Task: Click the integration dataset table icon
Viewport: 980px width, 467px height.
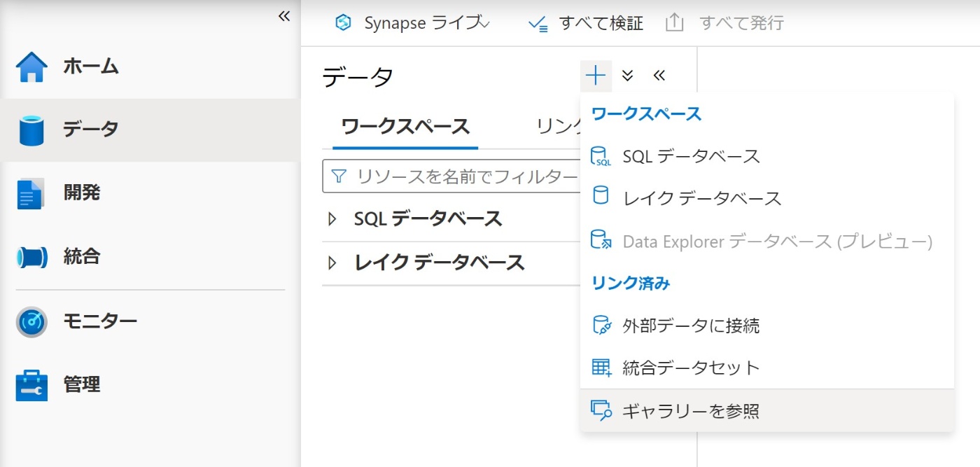Action: tap(601, 368)
